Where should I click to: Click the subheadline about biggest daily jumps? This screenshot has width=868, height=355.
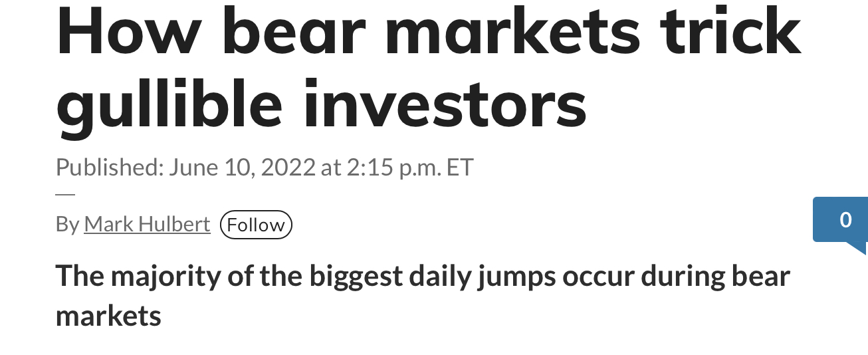tap(423, 276)
